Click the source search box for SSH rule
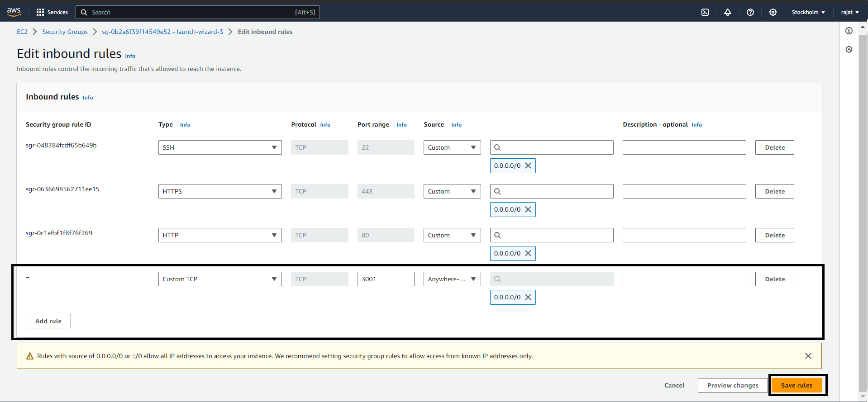The image size is (868, 402). click(552, 147)
